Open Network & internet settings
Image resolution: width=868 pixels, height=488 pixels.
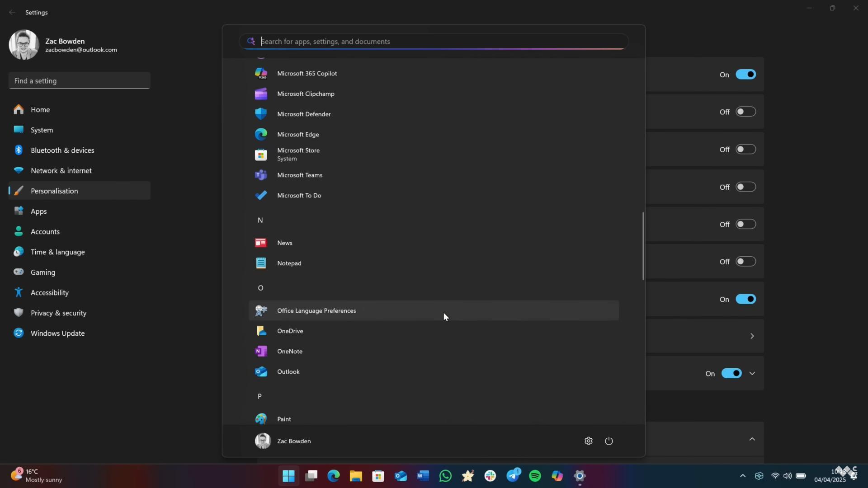80,170
